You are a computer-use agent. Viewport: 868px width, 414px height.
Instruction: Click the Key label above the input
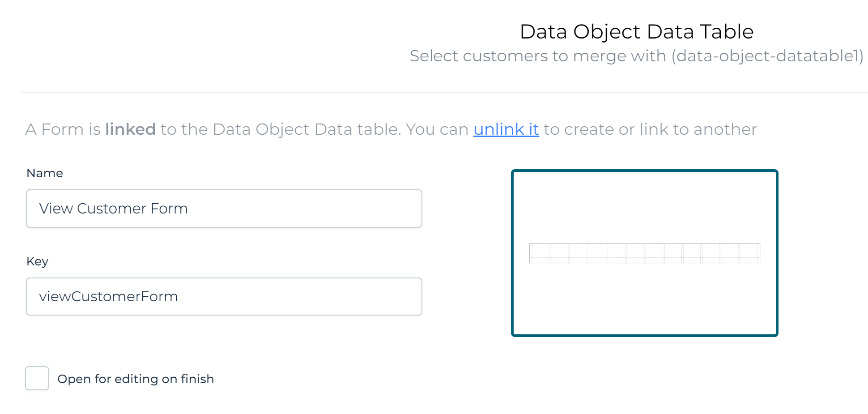(38, 261)
